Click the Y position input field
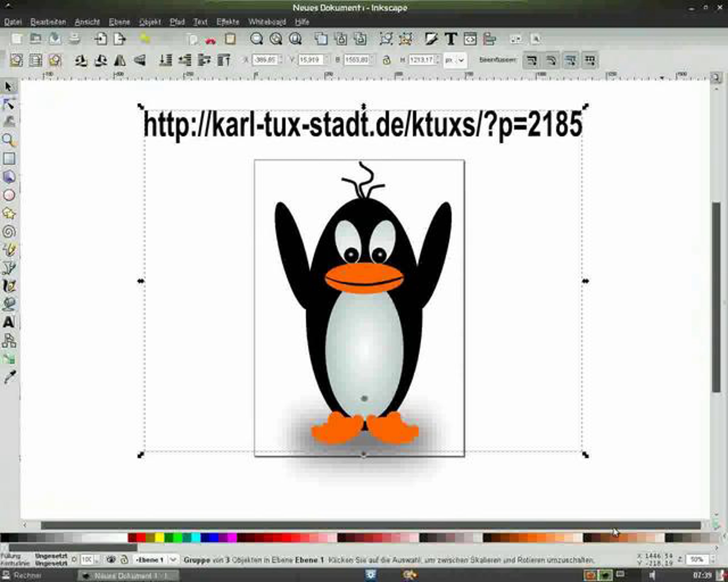 coord(311,60)
